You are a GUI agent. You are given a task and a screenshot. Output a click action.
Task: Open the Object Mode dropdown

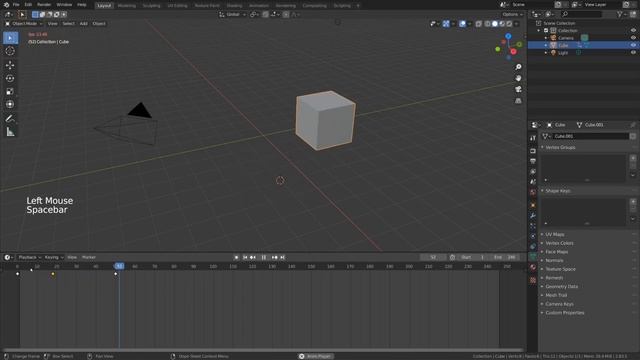tap(24, 24)
